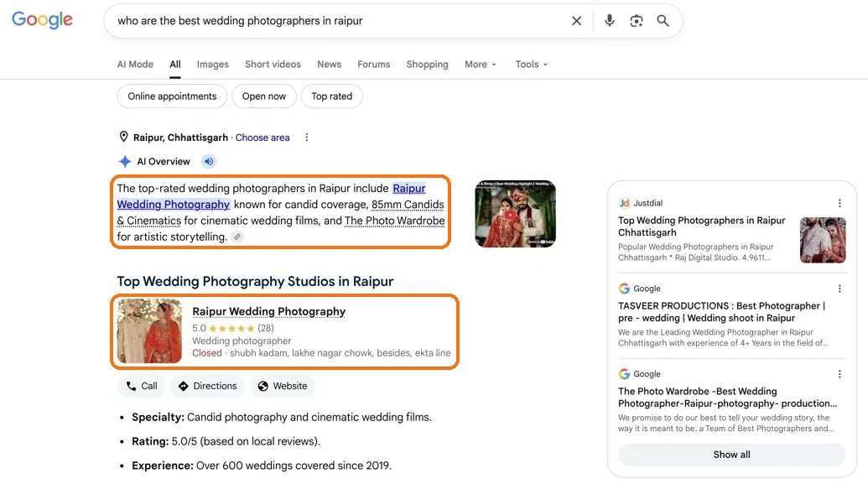Clear the search query with X

576,21
